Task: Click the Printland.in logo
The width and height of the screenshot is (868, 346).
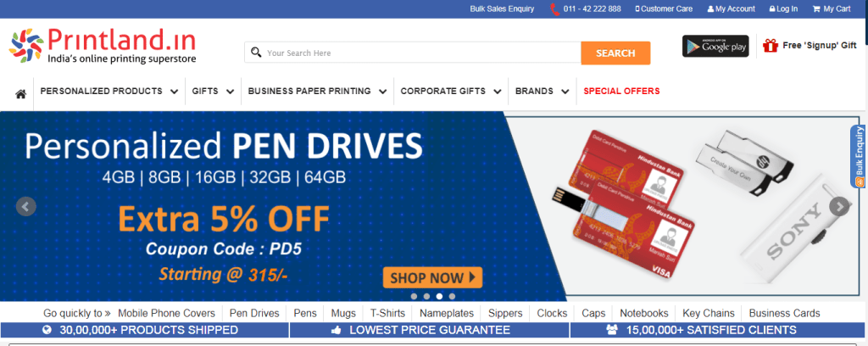Action: [x=103, y=46]
